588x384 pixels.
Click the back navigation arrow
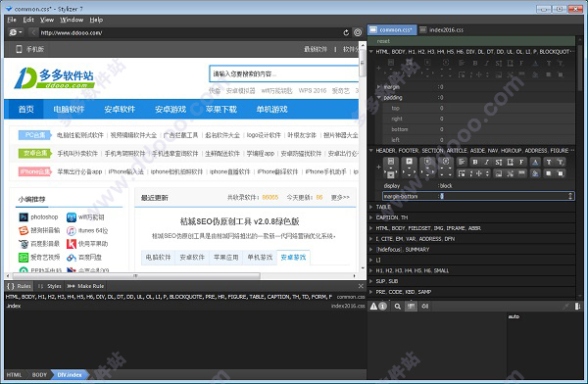point(33,32)
